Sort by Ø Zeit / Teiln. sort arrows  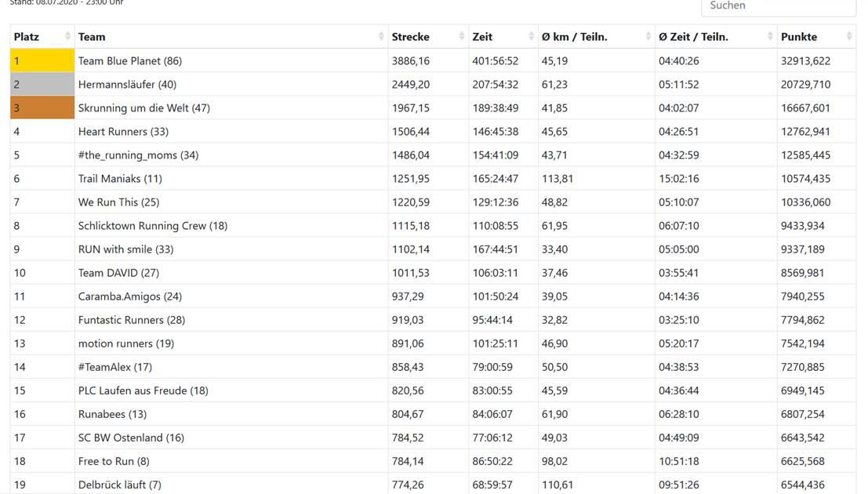770,37
